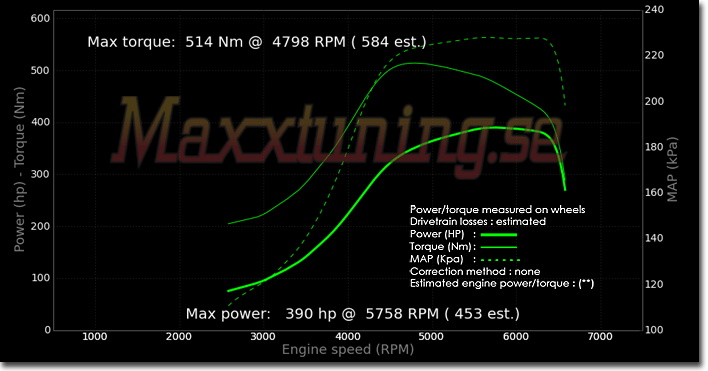Click the 300 left axis tick label
This screenshot has height=371, width=708.
tap(40, 174)
